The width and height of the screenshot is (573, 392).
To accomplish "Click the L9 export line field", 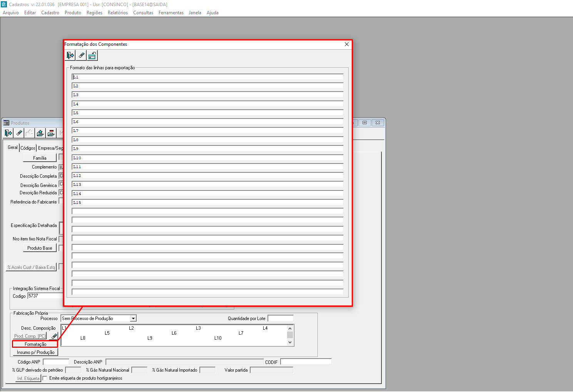I will tap(207, 148).
